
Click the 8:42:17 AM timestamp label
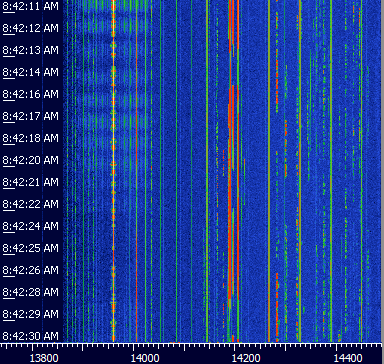31,116
